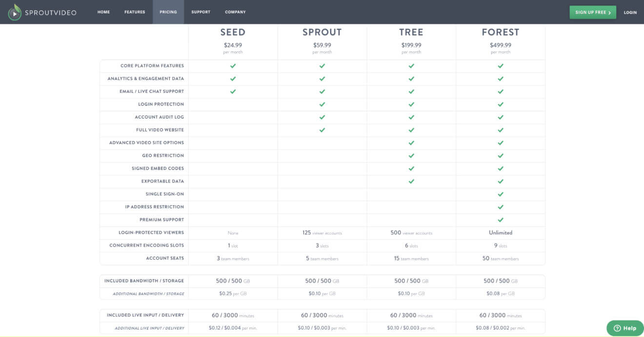Click Tree checkmark for Full Video Website
This screenshot has width=644, height=337.
point(411,130)
